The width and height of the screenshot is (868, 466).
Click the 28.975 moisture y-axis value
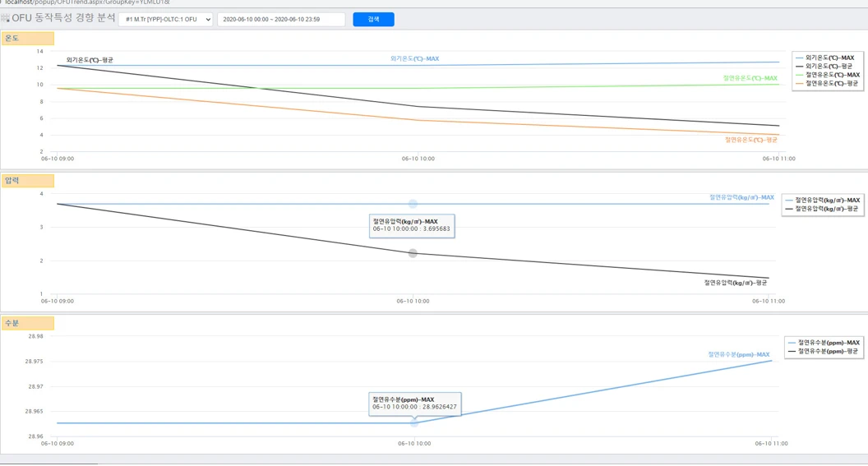(34, 362)
